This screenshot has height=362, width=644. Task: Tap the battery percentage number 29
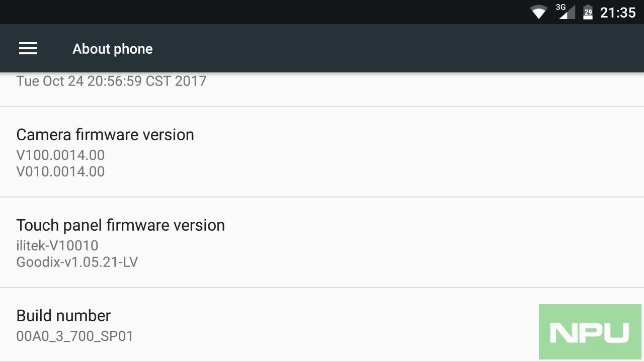point(588,14)
